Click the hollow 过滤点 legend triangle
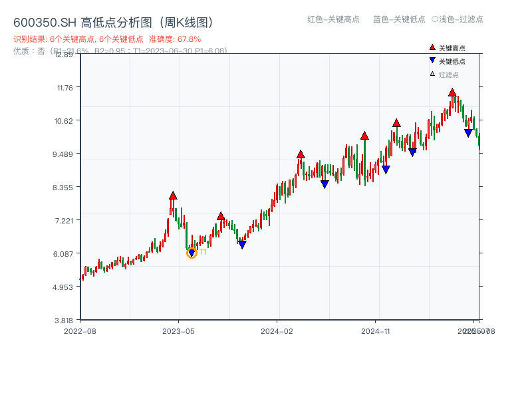532x399 pixels. [432, 74]
